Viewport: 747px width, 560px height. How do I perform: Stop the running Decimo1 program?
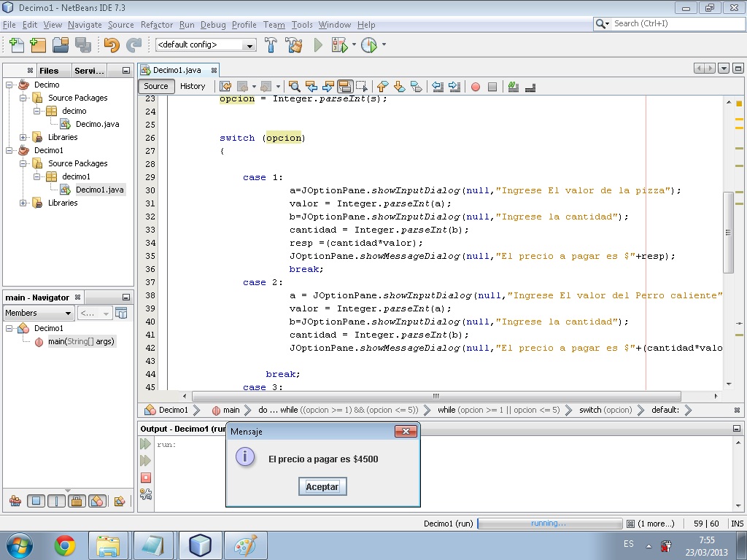tap(145, 478)
